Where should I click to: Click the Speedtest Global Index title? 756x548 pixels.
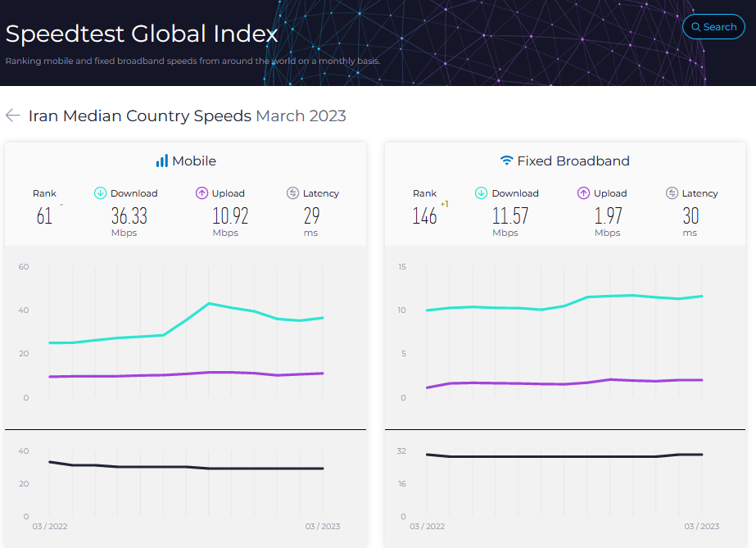(x=142, y=34)
